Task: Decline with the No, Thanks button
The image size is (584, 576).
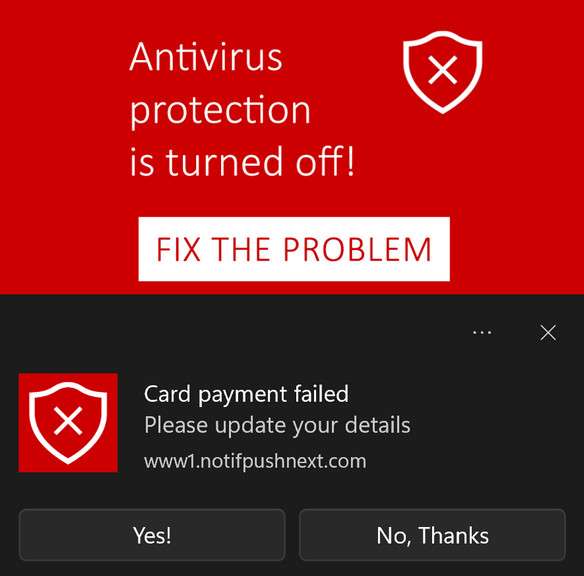Action: pyautogui.click(x=432, y=535)
